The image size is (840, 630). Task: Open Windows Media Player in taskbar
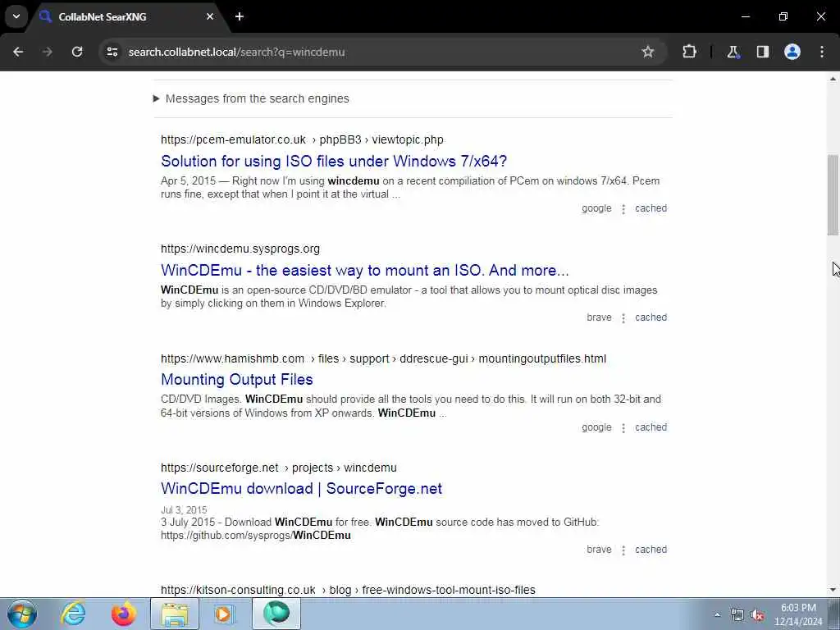coord(225,614)
